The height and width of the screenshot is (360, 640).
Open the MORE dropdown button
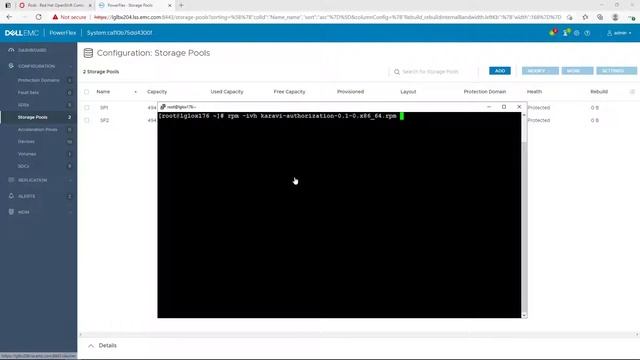(x=577, y=71)
